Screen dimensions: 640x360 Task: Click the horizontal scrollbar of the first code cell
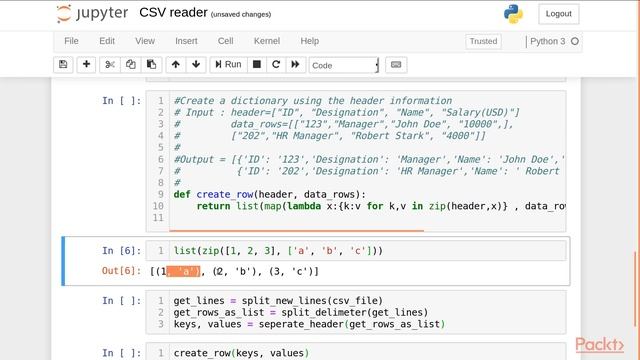click(297, 231)
